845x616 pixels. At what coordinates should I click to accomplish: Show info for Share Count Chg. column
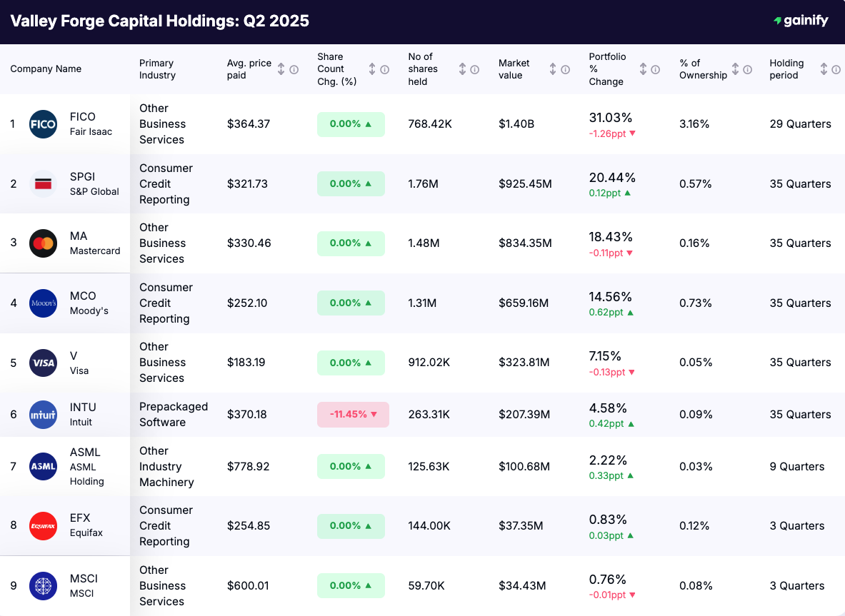pos(385,69)
